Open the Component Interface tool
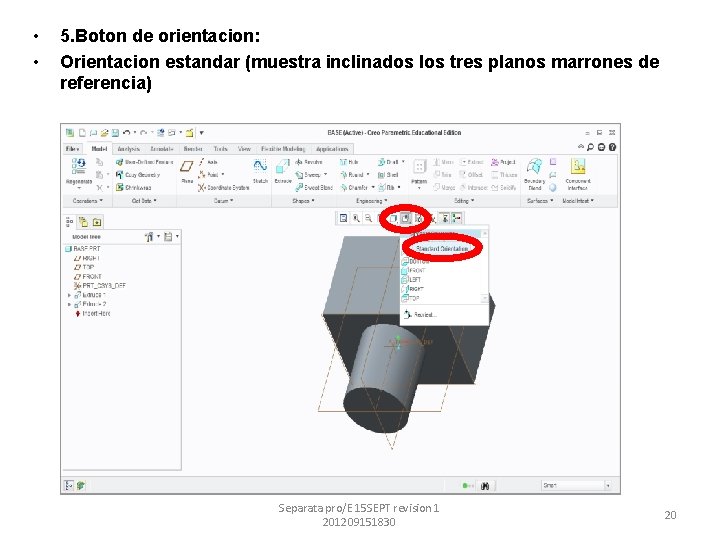720x540 pixels. pos(578,174)
